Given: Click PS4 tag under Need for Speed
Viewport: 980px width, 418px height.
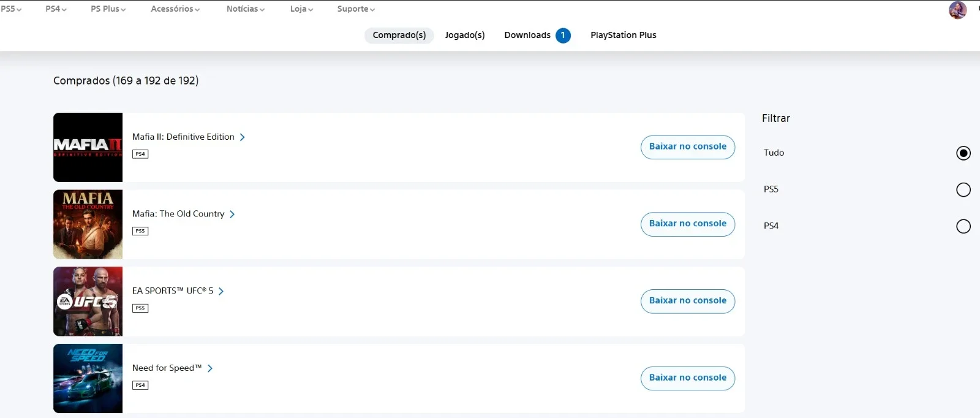Looking at the screenshot, I should (x=140, y=386).
